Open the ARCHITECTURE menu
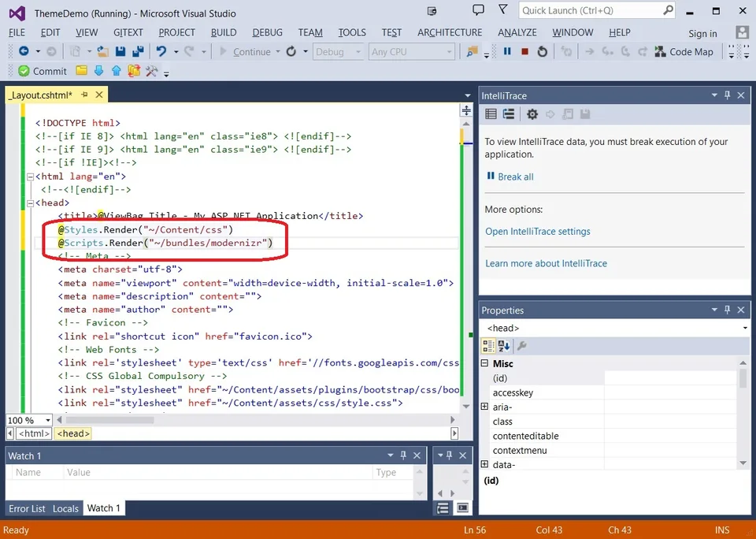 click(450, 32)
